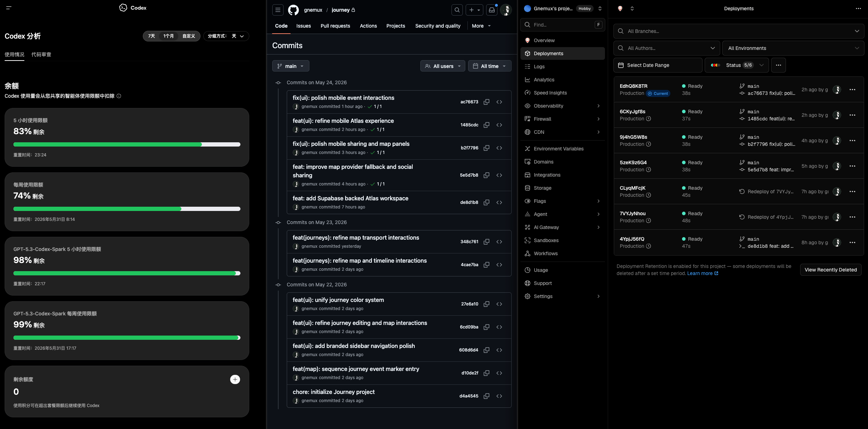The height and width of the screenshot is (429, 868).
Task: Click View Recently Deleted button
Action: click(831, 270)
